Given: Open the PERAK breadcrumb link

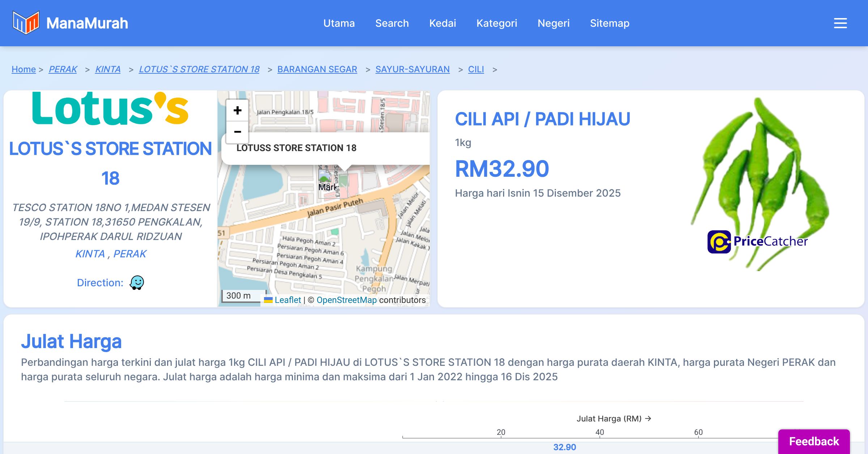Looking at the screenshot, I should point(63,69).
